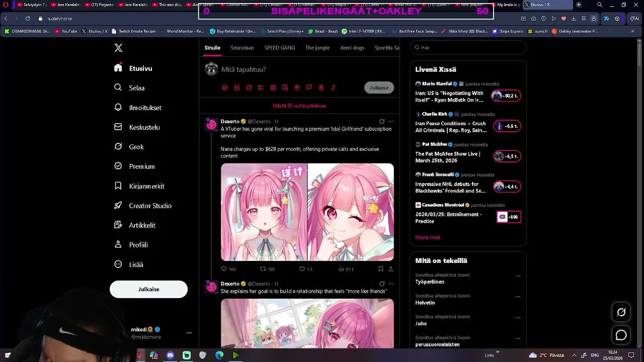Image resolution: width=644 pixels, height=362 pixels.
Task: Like the first Dexerto post
Action: [306, 269]
